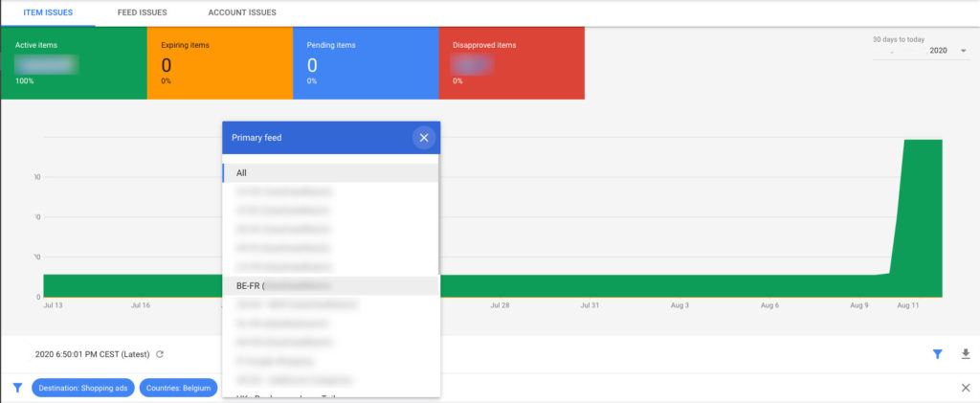
Task: Toggle the orange Expiring items card
Action: 219,63
